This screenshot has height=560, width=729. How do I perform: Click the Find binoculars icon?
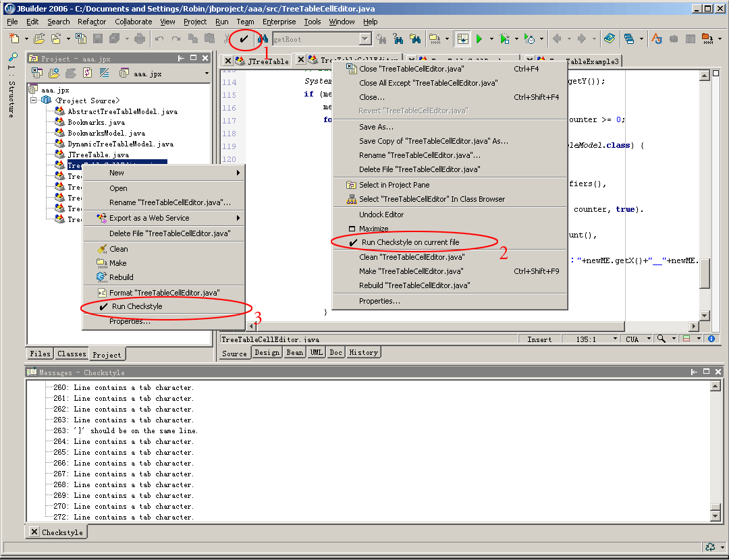pos(263,39)
